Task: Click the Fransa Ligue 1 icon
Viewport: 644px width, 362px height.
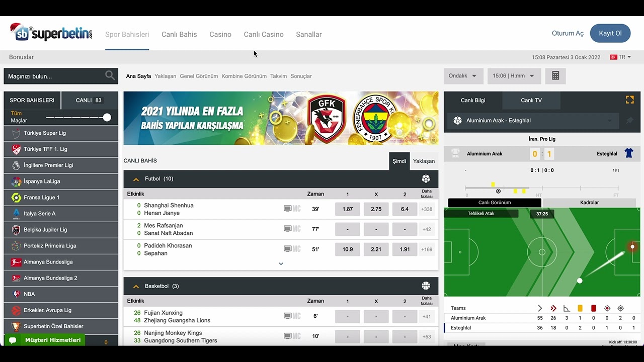Action: [16, 198]
